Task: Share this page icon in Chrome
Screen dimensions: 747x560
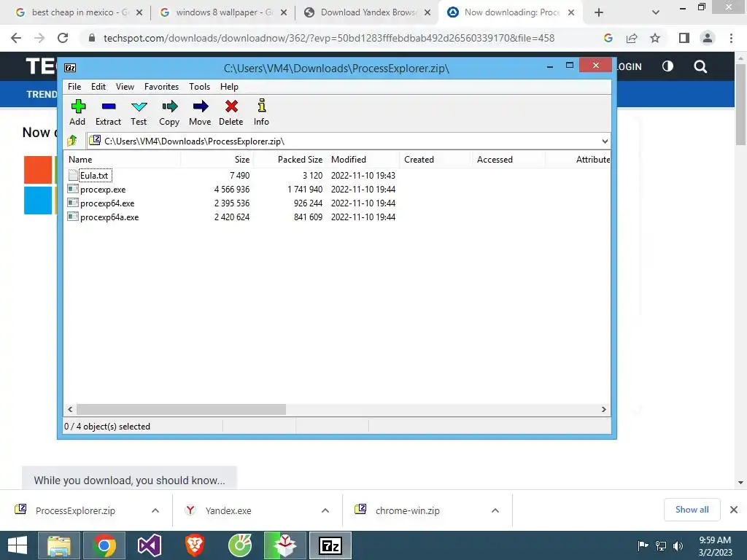Action: 632,38
